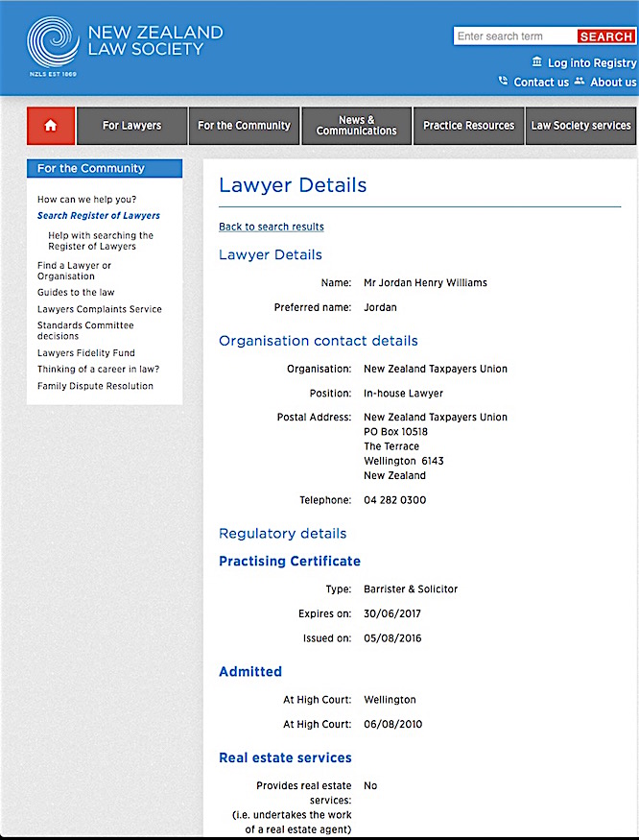This screenshot has width=639, height=840.
Task: Open Standards Committee decisions link
Action: tap(85, 330)
